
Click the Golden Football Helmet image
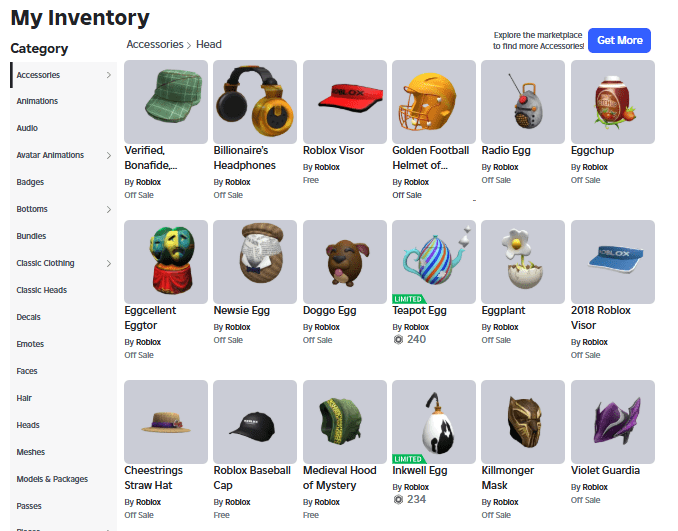pyautogui.click(x=434, y=102)
